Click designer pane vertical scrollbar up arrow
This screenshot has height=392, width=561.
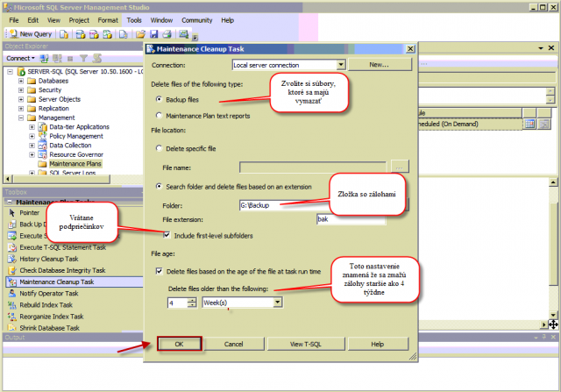tap(553, 182)
